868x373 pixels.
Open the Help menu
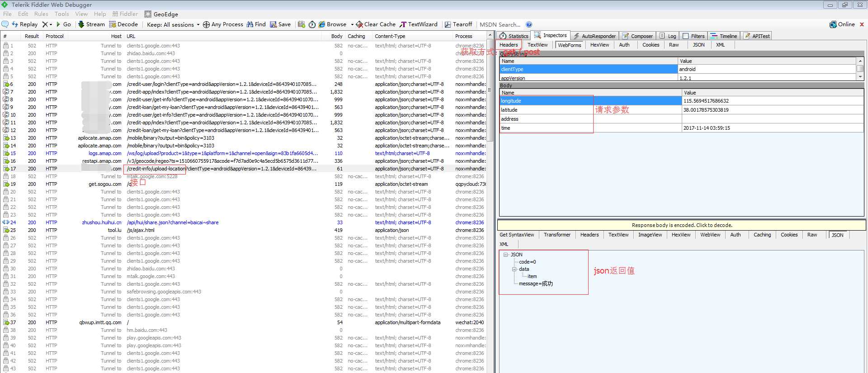click(100, 14)
